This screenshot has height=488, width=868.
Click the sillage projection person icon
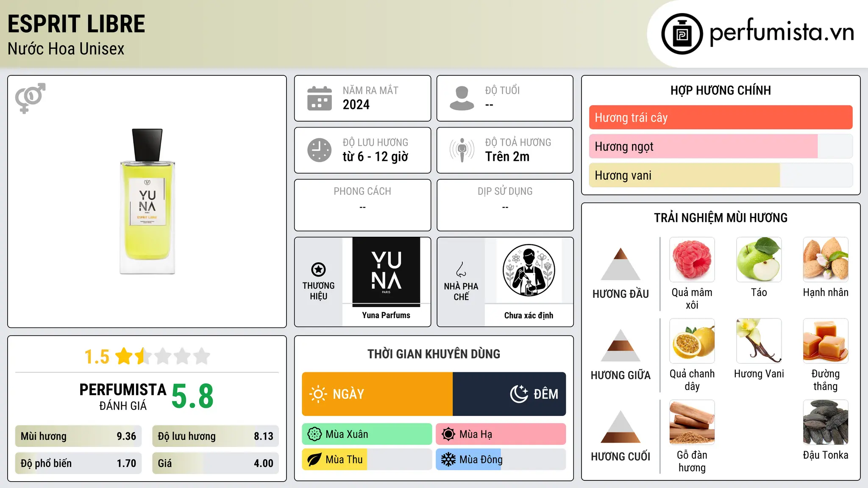[x=462, y=150]
